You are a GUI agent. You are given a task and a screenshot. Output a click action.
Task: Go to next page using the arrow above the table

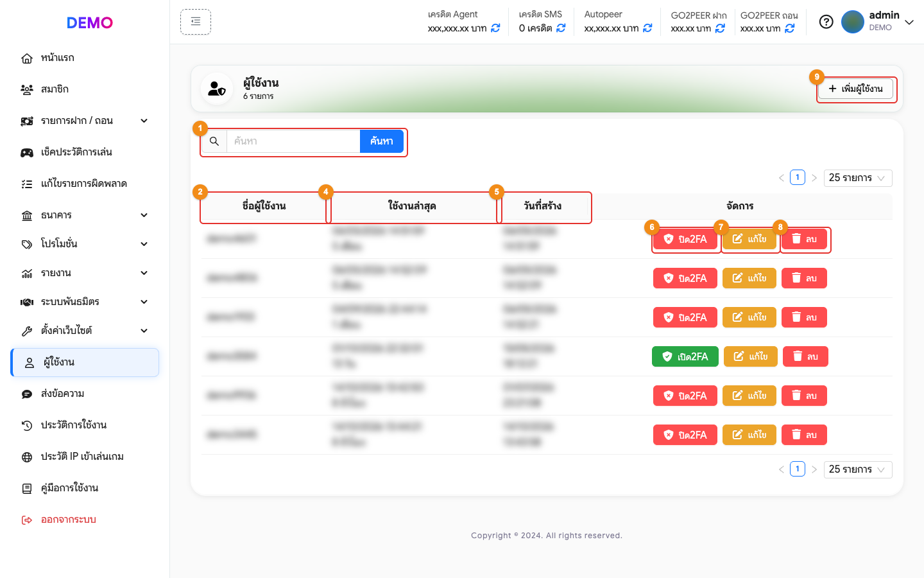(814, 178)
